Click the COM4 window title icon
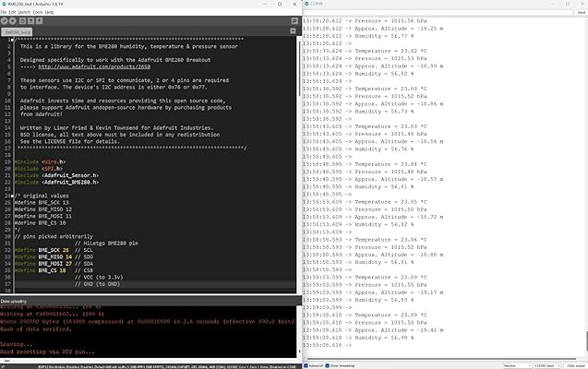Viewport: 588px width, 369px height. tap(306, 5)
